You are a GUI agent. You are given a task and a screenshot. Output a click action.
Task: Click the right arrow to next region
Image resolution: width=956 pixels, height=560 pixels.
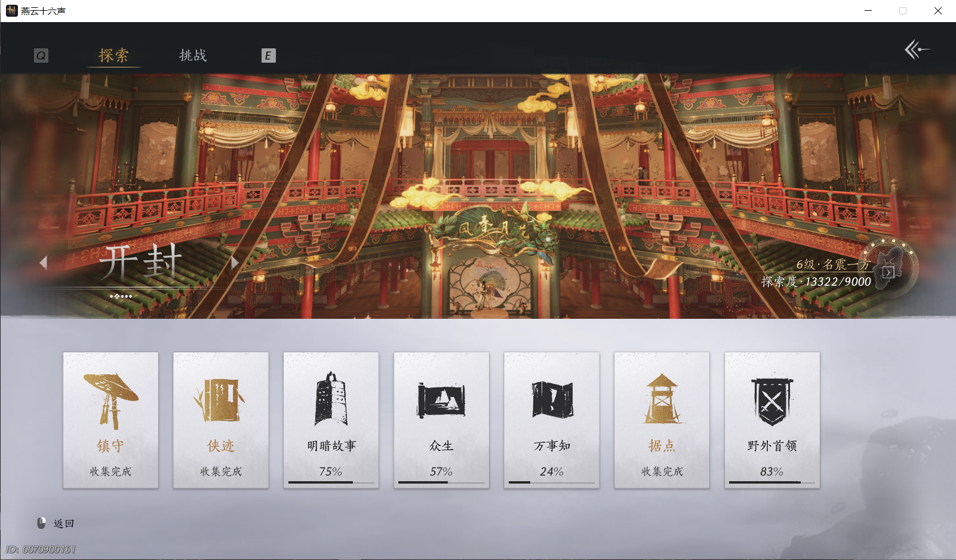pos(235,263)
